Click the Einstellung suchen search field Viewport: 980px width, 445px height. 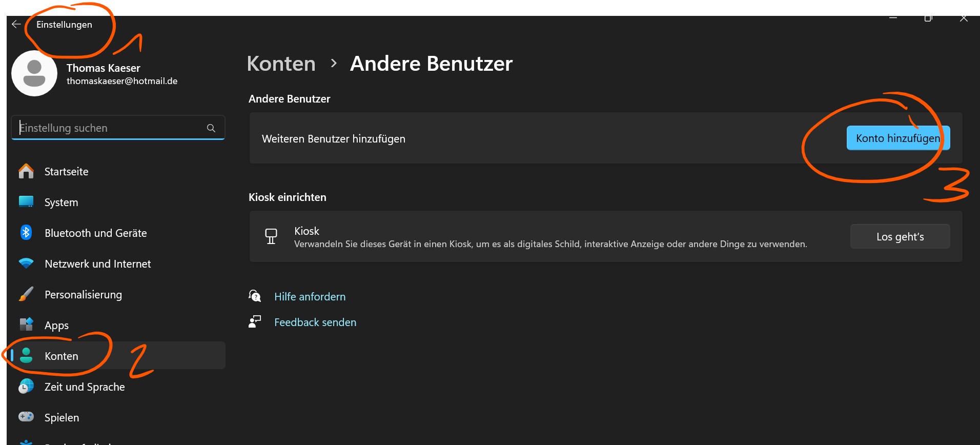[110, 128]
